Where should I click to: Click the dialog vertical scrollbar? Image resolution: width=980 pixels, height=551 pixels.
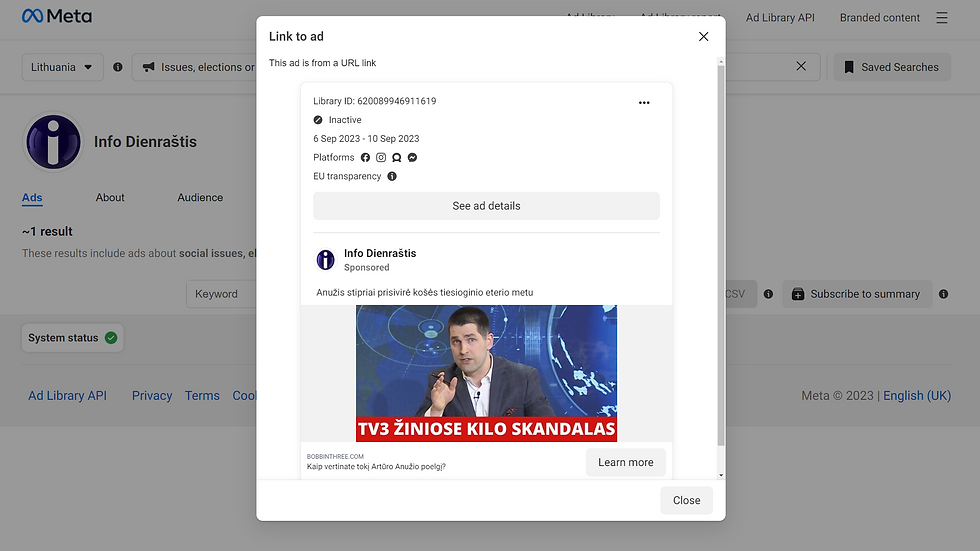click(721, 255)
